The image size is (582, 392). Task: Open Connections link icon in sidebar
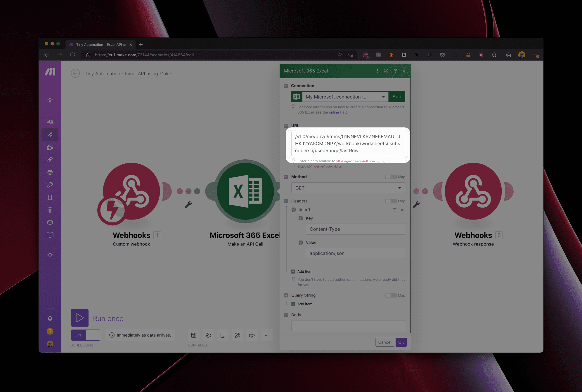pos(50,160)
